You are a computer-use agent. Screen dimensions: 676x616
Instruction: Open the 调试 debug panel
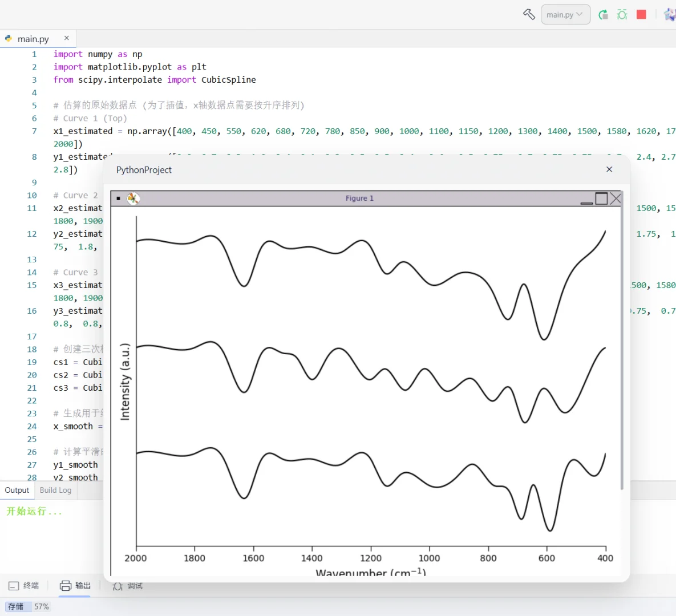(x=128, y=586)
